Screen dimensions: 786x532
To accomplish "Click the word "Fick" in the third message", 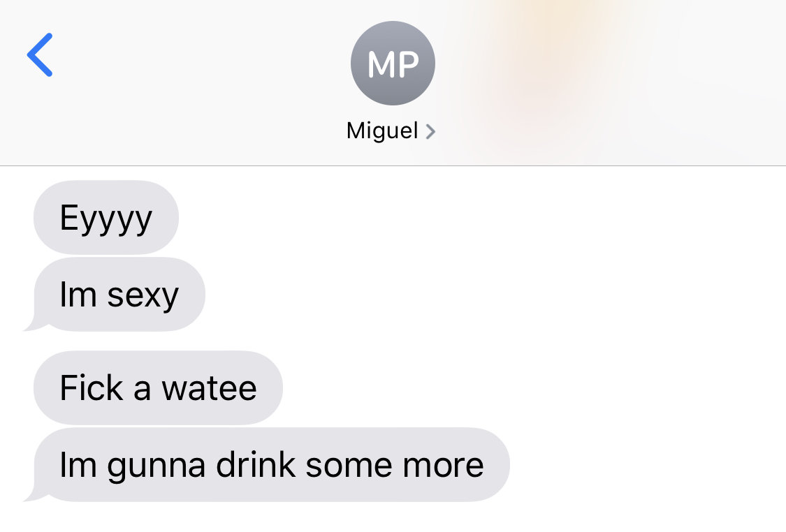I will tap(92, 387).
